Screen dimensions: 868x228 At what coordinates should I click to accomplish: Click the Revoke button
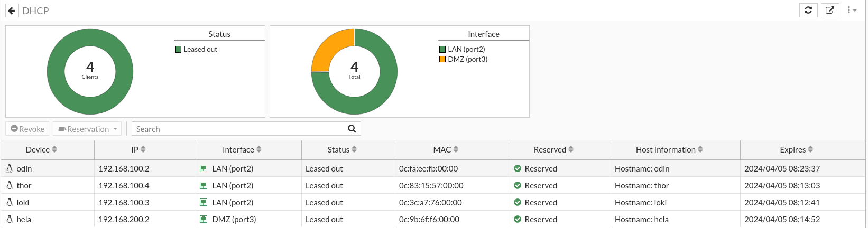click(27, 129)
